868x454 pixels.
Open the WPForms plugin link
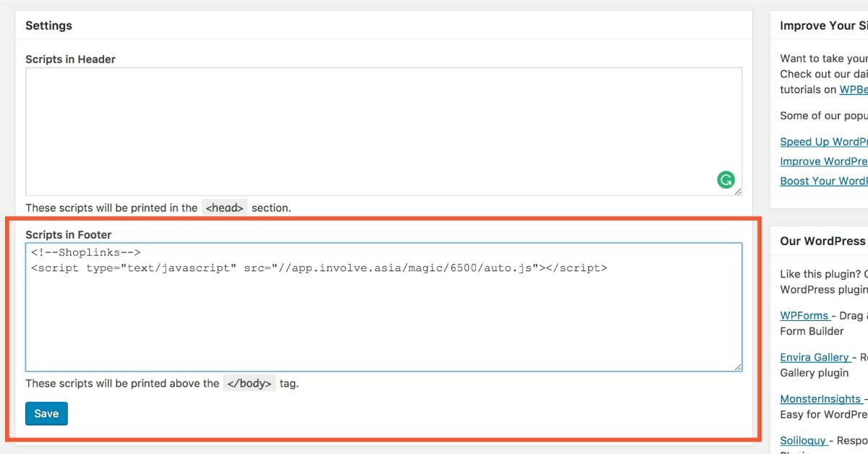click(x=804, y=316)
